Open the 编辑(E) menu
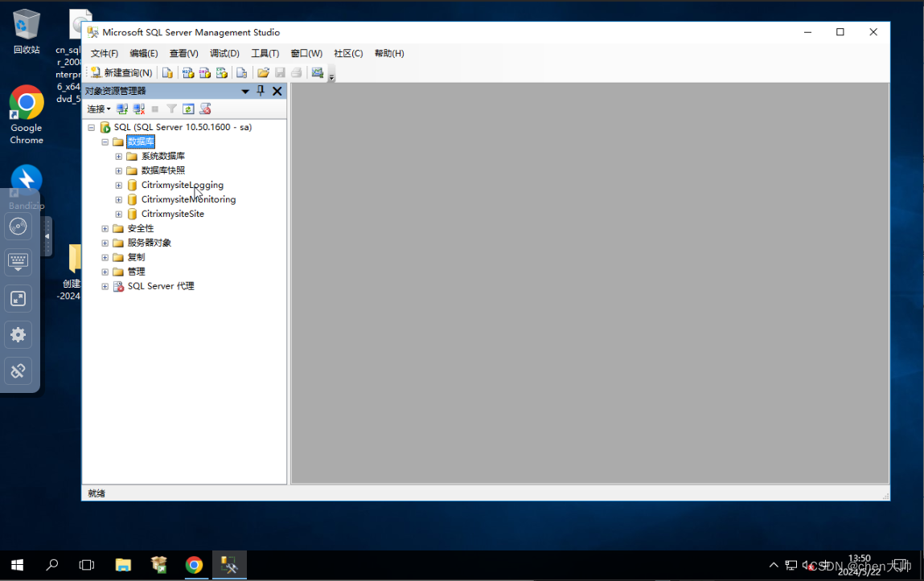Viewport: 924px width, 581px height. (144, 53)
